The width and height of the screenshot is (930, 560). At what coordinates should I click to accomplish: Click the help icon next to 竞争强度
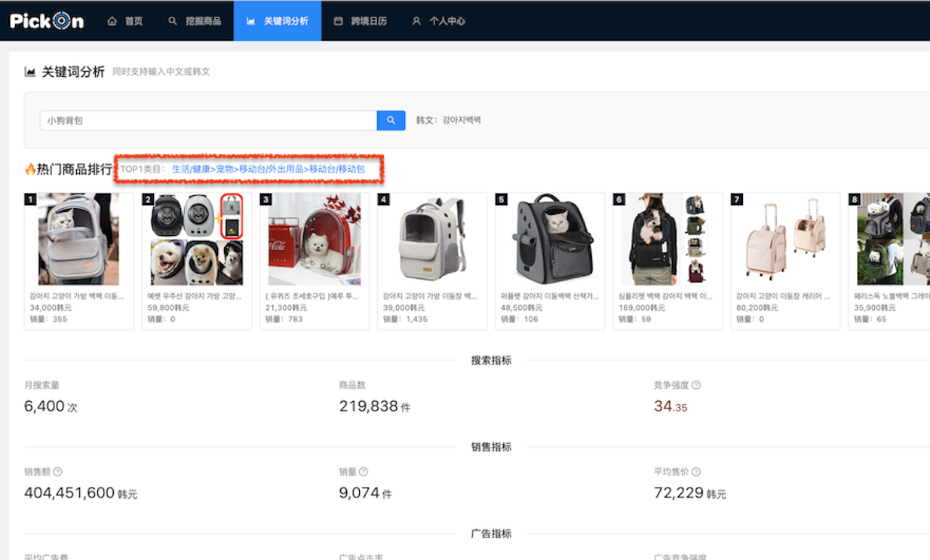[696, 385]
